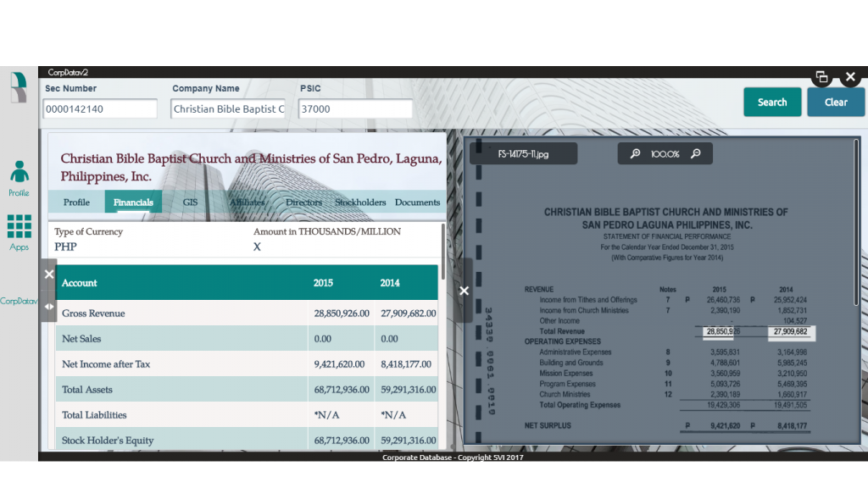Focus the Company Name field

(228, 109)
